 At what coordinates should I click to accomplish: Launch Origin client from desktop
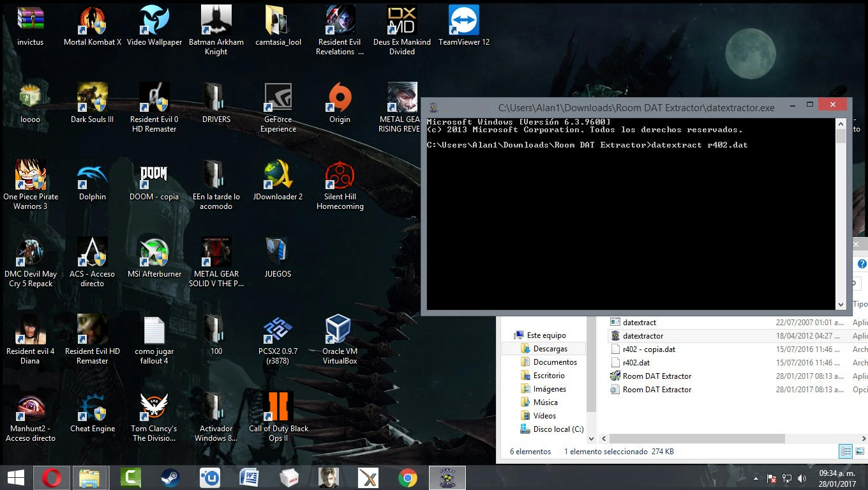click(x=340, y=103)
